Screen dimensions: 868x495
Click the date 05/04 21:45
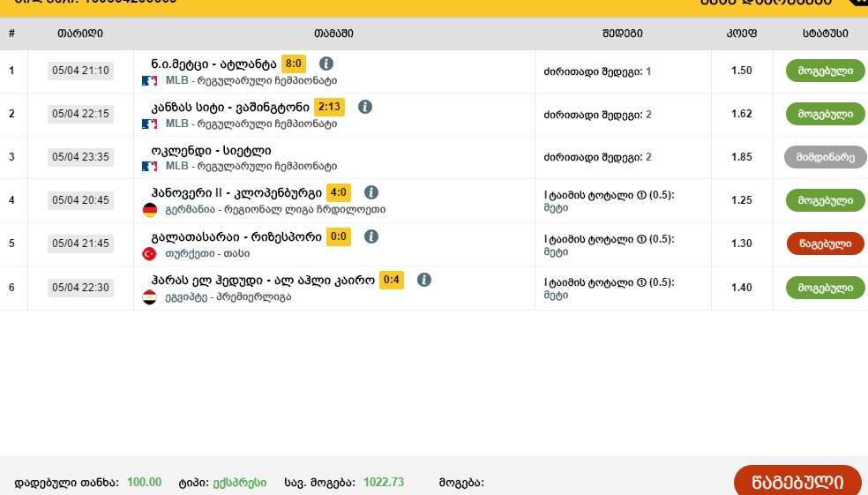(x=81, y=243)
